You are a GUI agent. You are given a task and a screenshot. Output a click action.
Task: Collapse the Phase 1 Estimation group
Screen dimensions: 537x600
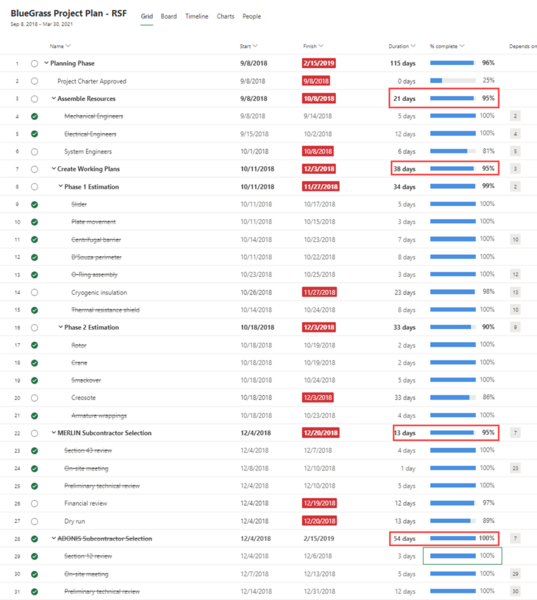(x=60, y=186)
